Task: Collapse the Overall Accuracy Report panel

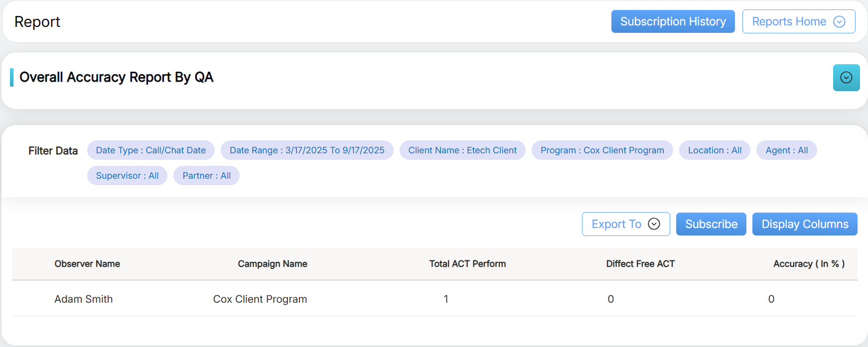Action: (846, 78)
